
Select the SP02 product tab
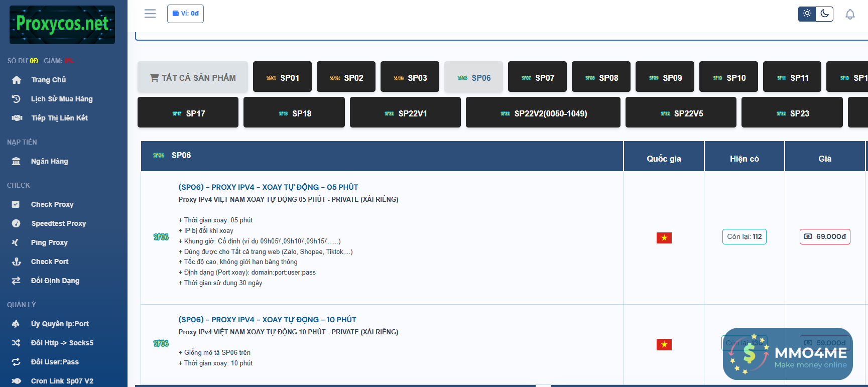[346, 77]
